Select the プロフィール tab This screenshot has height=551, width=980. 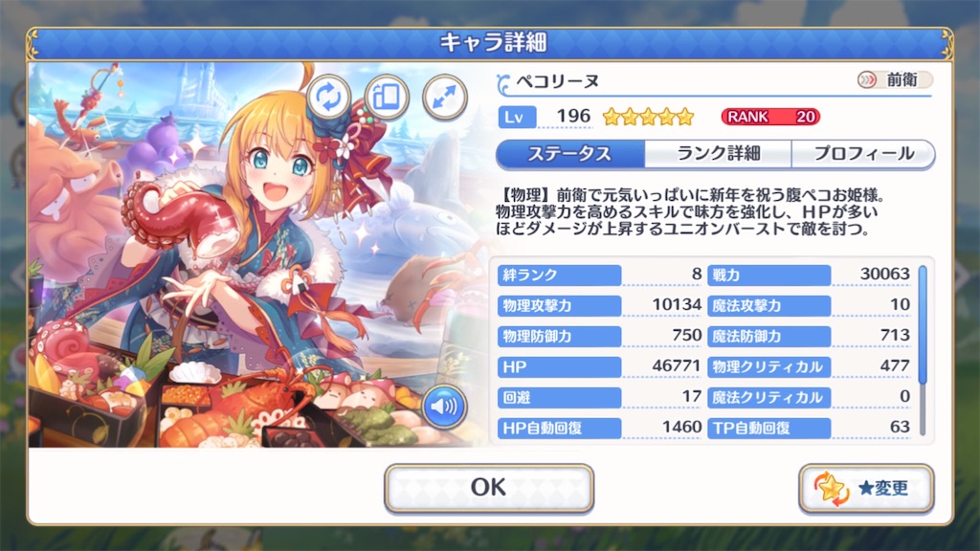click(863, 154)
